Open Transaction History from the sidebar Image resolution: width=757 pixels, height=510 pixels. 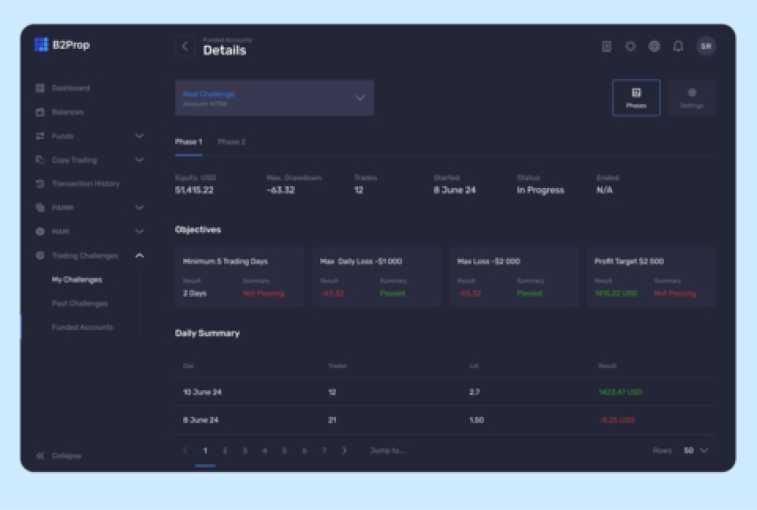point(85,184)
